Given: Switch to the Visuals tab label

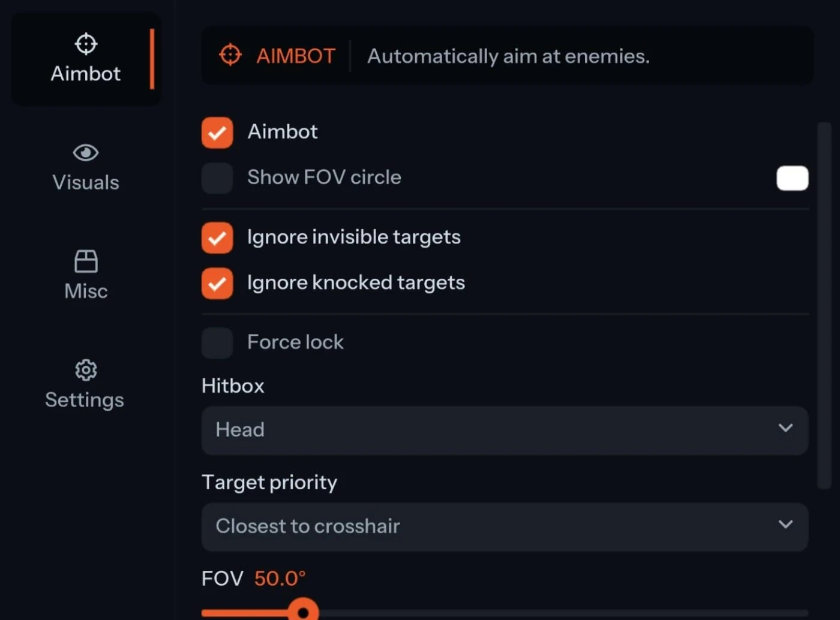Looking at the screenshot, I should tap(86, 182).
